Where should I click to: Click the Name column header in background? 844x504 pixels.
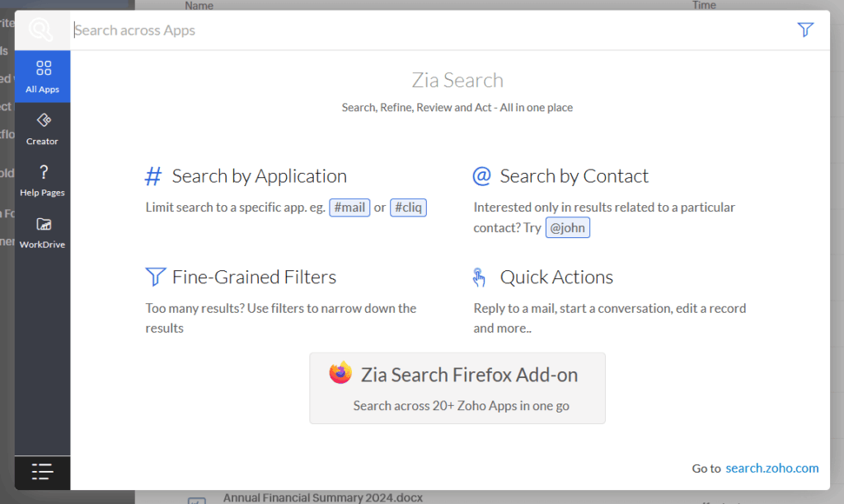[x=199, y=6]
